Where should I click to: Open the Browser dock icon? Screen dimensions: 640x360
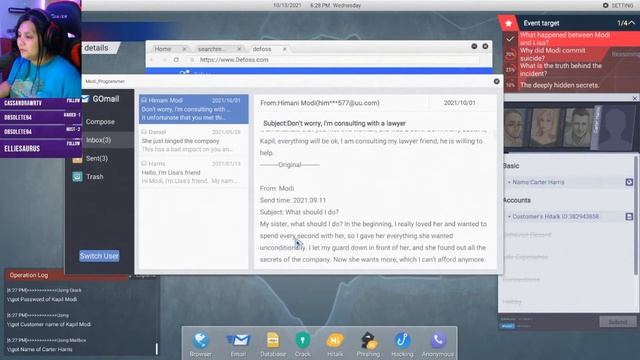coord(200,340)
